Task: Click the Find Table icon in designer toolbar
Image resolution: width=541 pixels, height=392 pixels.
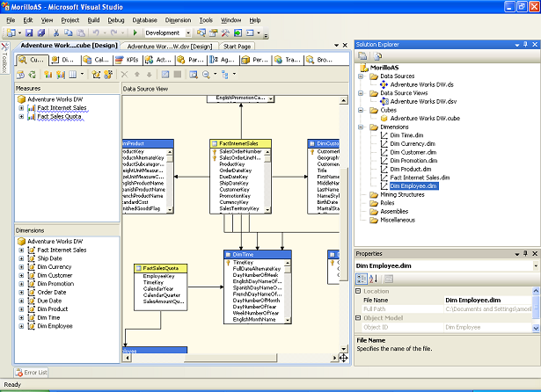Action: point(194,74)
